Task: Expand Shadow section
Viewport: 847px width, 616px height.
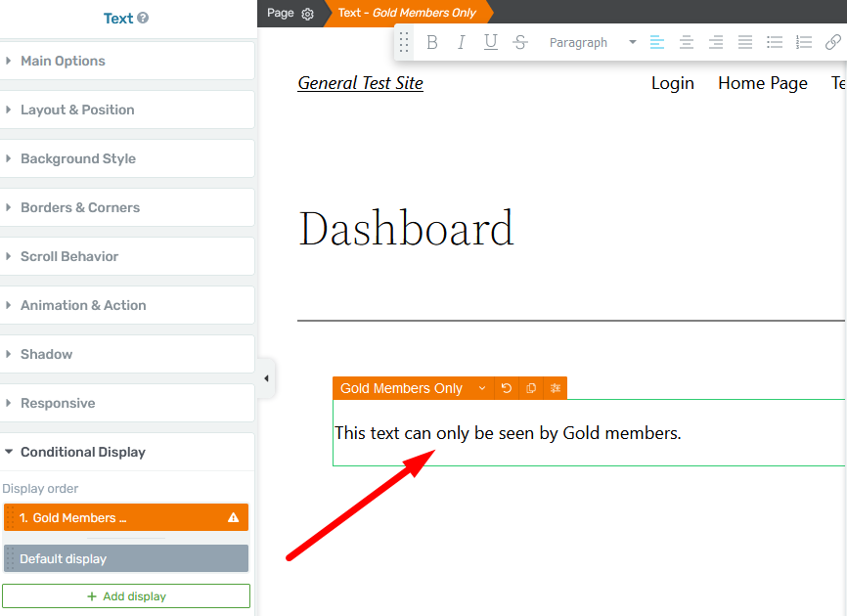Action: pos(127,354)
